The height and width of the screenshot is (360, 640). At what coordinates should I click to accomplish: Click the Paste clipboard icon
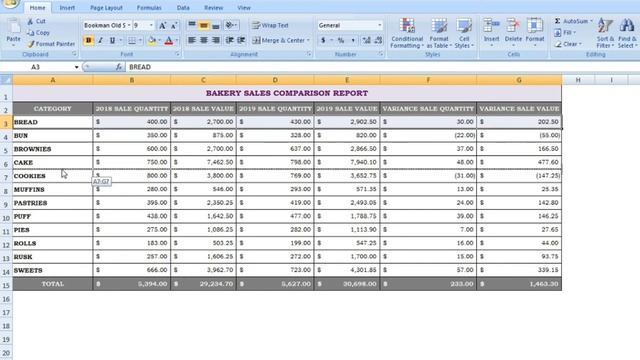[13, 27]
